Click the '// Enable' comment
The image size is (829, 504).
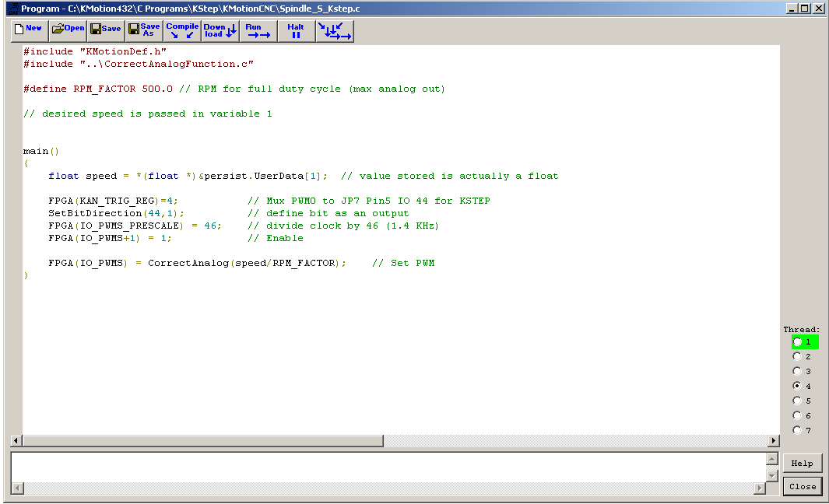(x=276, y=238)
